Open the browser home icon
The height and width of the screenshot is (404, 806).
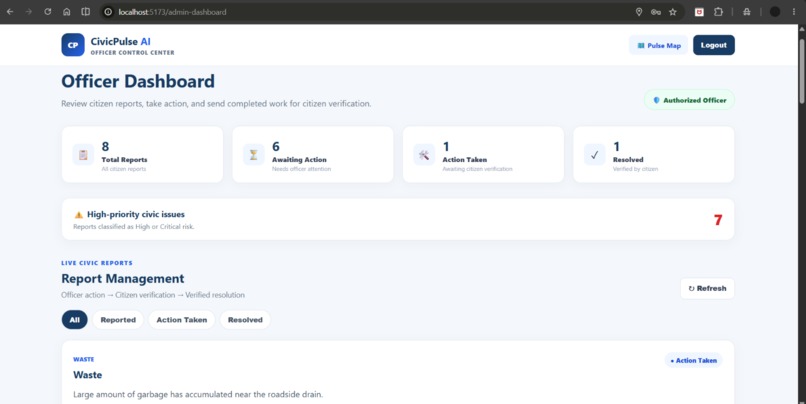[x=67, y=12]
